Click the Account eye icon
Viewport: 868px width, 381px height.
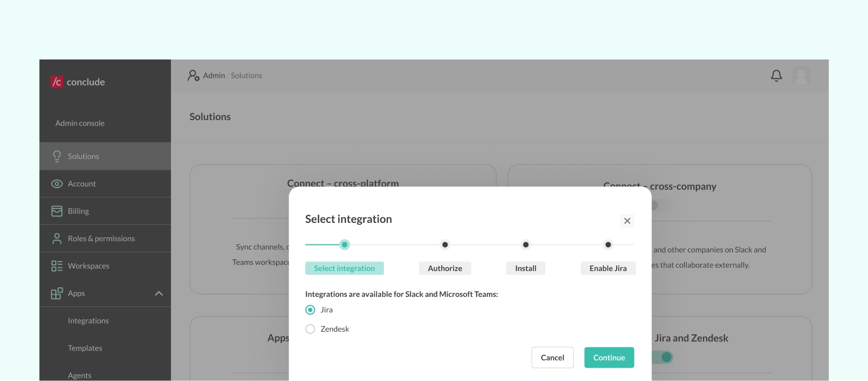pos(57,184)
